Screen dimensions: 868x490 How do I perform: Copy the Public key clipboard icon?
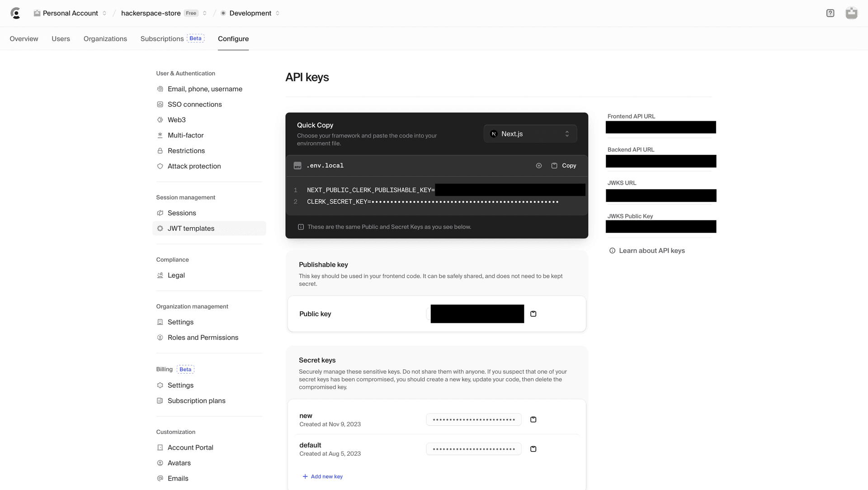tap(533, 314)
